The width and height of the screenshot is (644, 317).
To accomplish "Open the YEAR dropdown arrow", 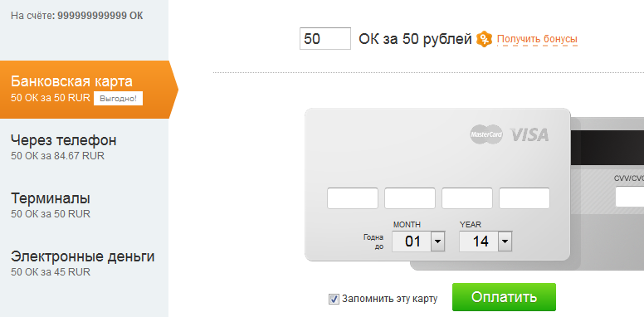I will (x=505, y=241).
